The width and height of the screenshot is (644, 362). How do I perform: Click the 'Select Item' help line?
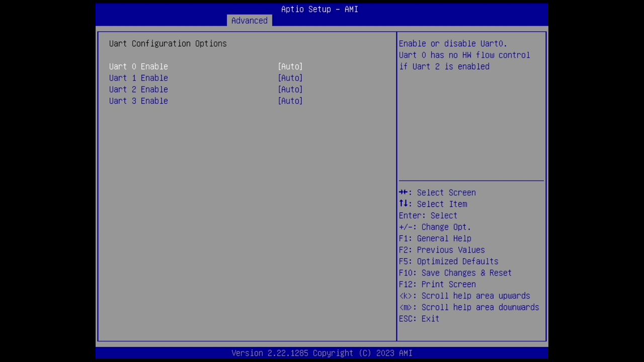[433, 204]
